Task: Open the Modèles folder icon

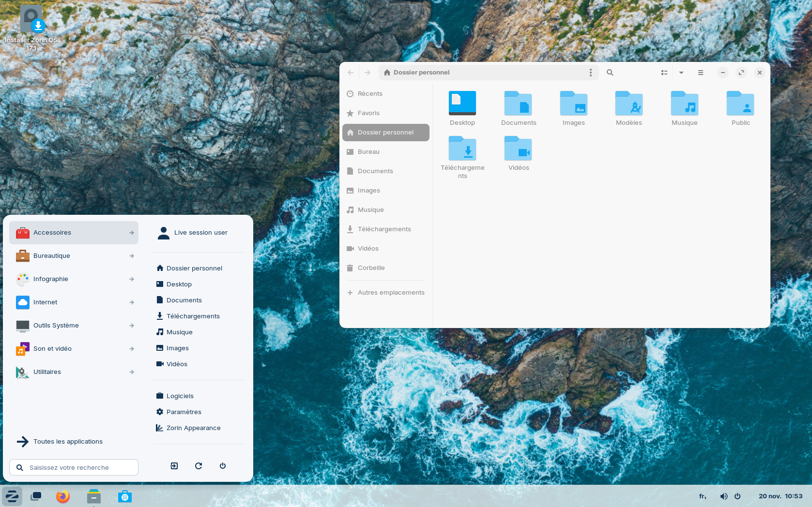Action: pyautogui.click(x=628, y=109)
